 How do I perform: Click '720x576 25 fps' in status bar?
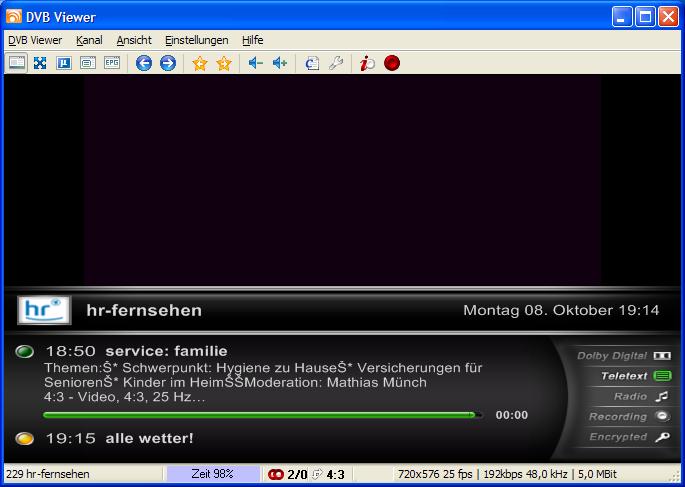coord(435,474)
